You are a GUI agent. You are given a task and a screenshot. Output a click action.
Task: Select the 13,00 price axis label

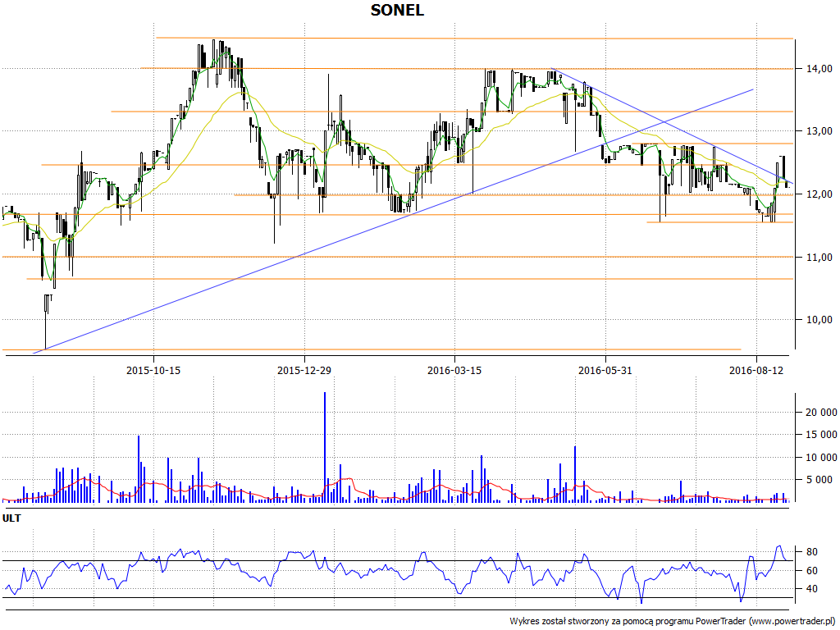coord(819,131)
